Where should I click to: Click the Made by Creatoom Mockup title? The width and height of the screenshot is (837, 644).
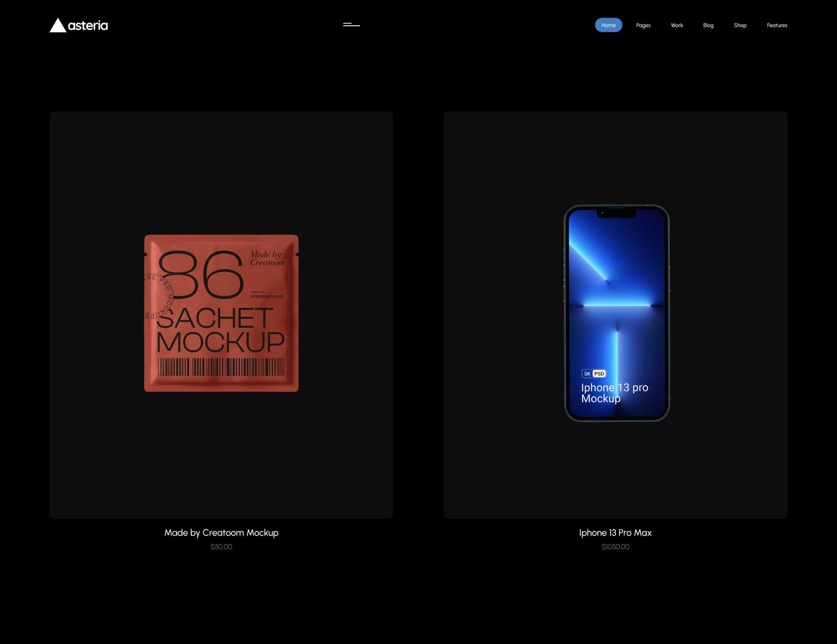click(x=221, y=533)
